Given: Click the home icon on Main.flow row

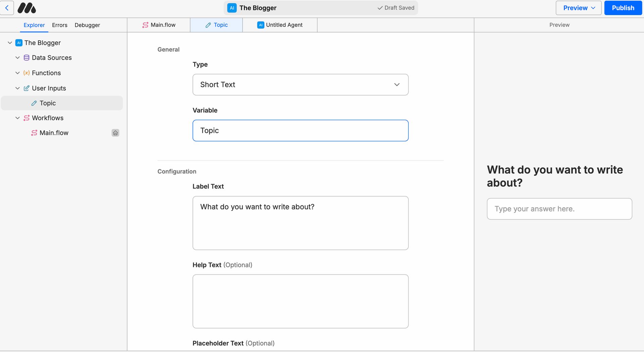Looking at the screenshot, I should pos(115,133).
